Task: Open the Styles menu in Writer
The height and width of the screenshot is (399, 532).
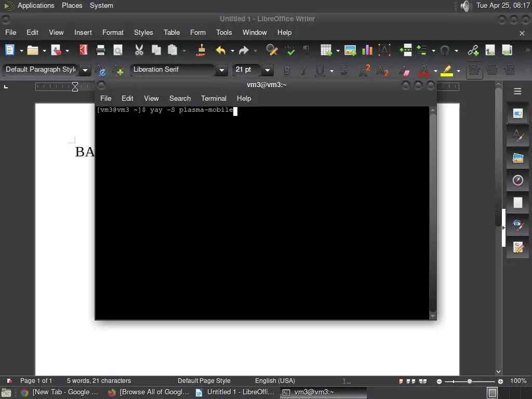Action: click(x=143, y=33)
